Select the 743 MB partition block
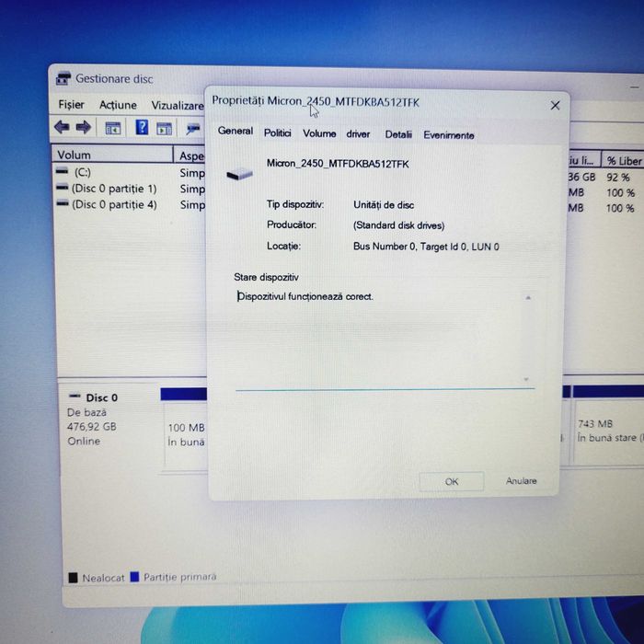 pos(609,431)
